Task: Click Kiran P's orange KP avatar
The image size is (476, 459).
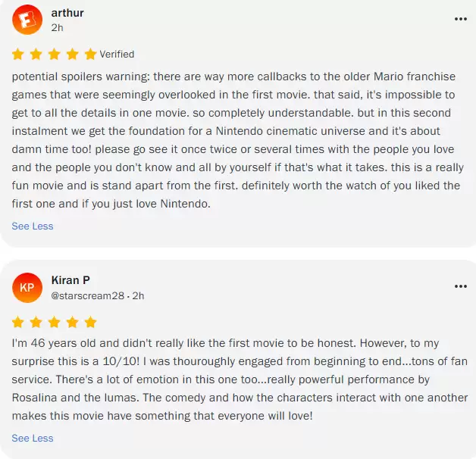Action: click(27, 287)
